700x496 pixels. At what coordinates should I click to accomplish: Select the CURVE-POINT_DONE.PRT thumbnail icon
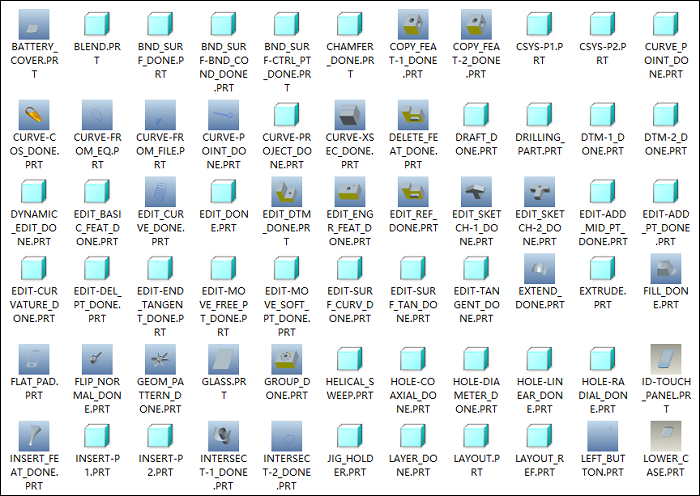(x=224, y=115)
